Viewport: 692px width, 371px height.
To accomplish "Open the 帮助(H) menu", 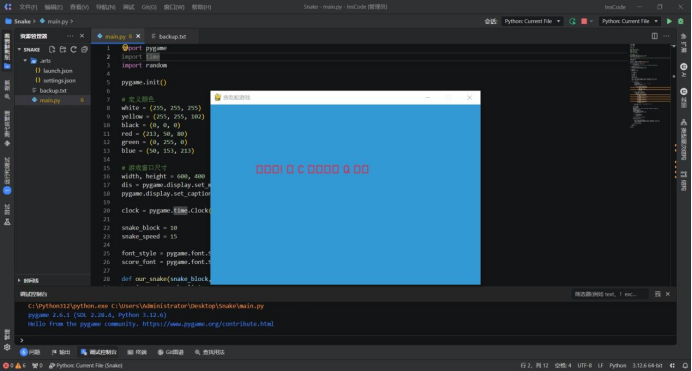I will pyautogui.click(x=201, y=7).
